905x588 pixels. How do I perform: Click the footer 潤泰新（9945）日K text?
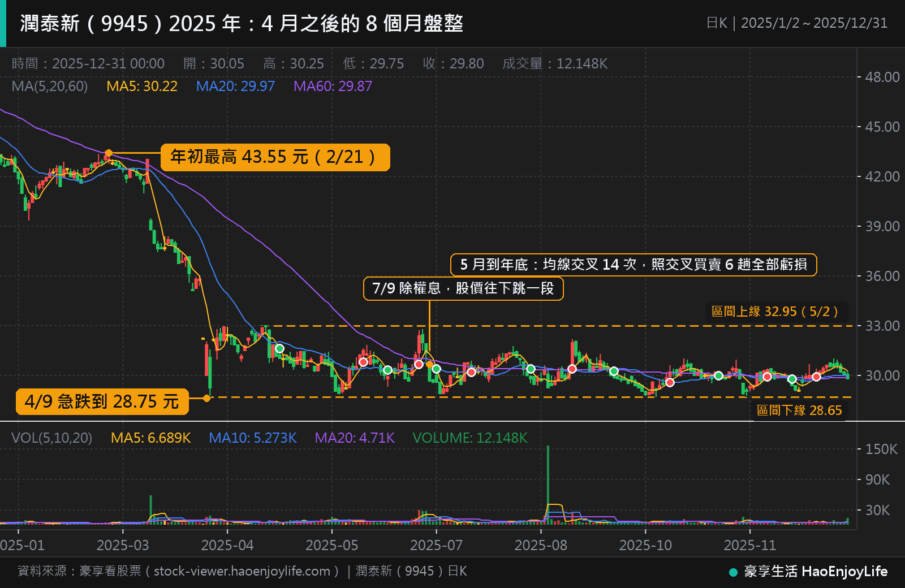411,571
